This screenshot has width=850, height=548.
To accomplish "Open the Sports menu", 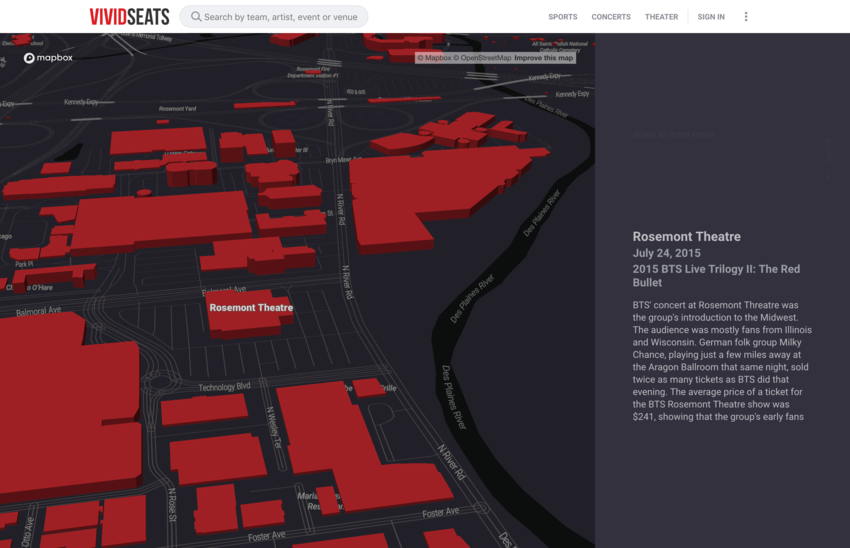I will pyautogui.click(x=563, y=17).
